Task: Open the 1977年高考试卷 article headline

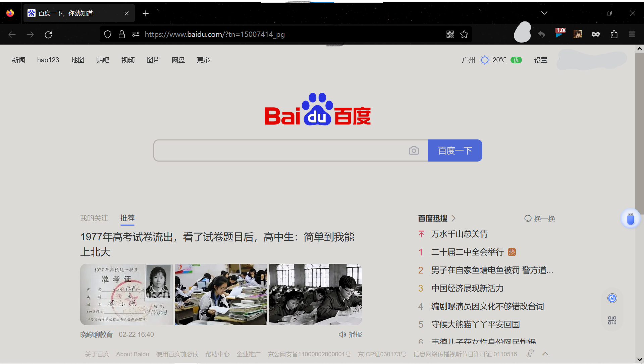Action: pyautogui.click(x=217, y=244)
